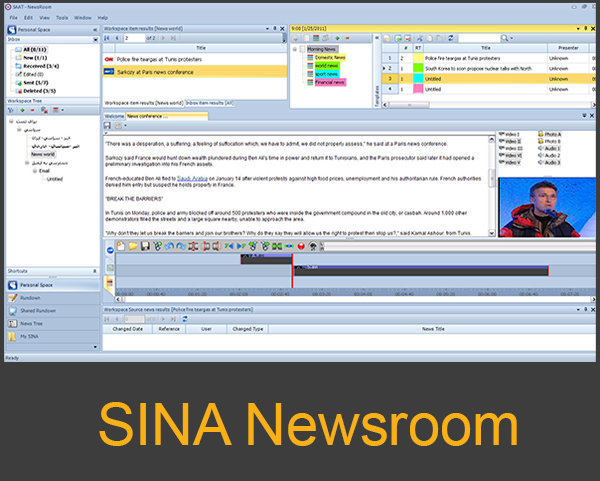
Task: Open search options dropdown arrow beside magnifier
Action: coord(512,38)
